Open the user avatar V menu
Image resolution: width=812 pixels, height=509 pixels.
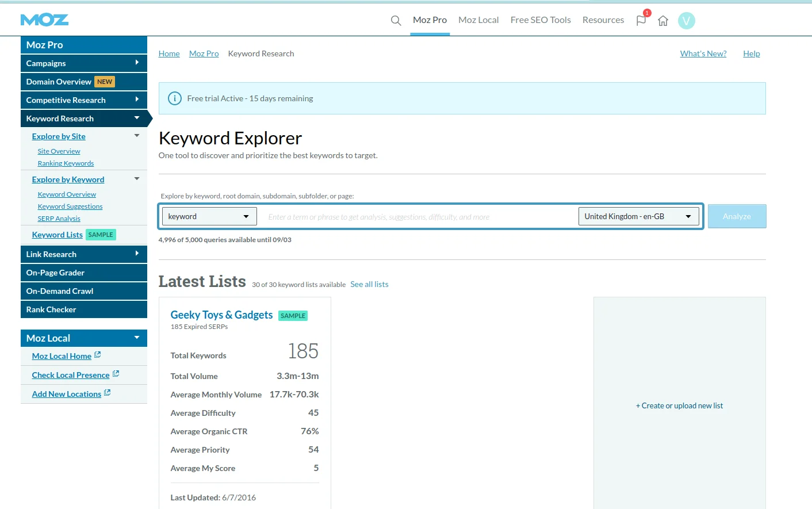pos(687,21)
